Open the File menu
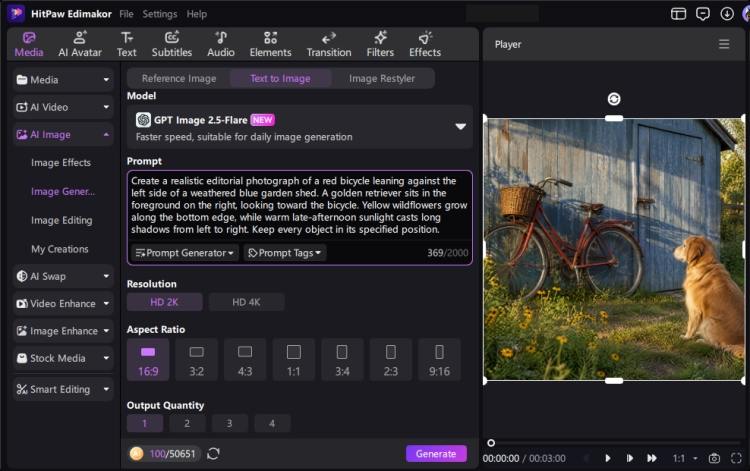This screenshot has width=750, height=471. pyautogui.click(x=126, y=14)
